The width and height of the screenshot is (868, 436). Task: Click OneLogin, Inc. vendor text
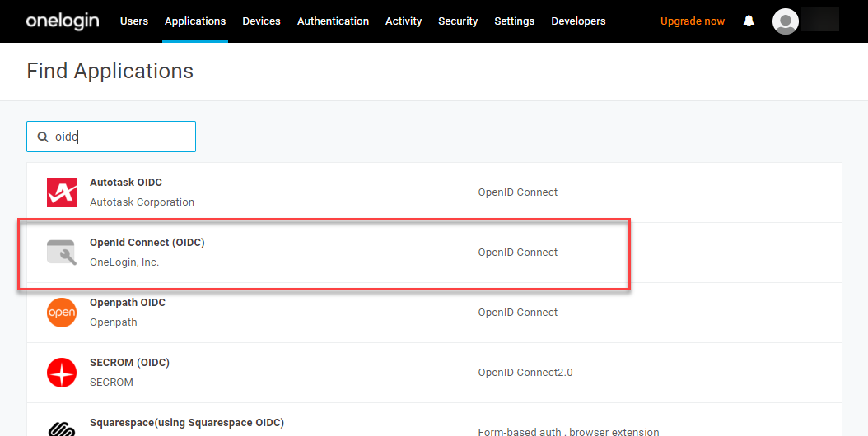pos(124,262)
